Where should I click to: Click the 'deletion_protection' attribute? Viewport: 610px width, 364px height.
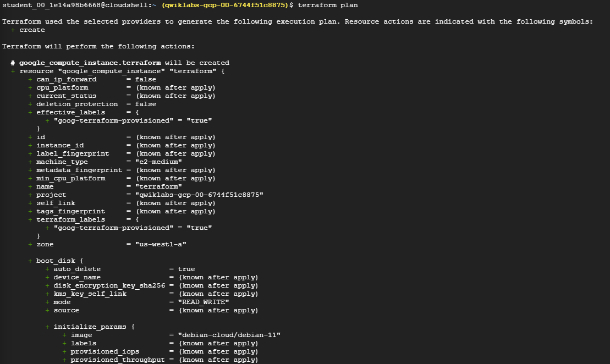(x=77, y=104)
